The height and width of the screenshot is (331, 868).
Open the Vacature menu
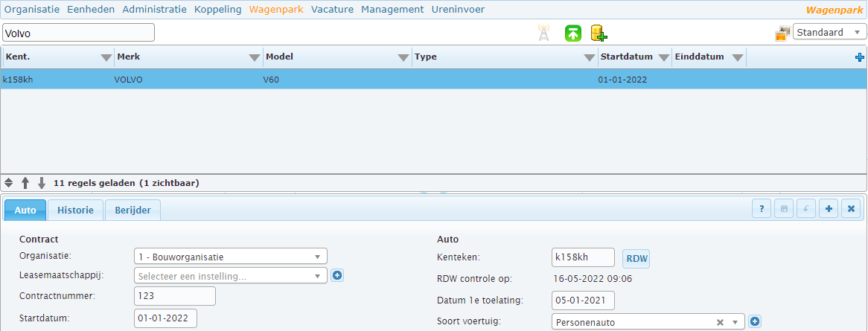tap(332, 10)
